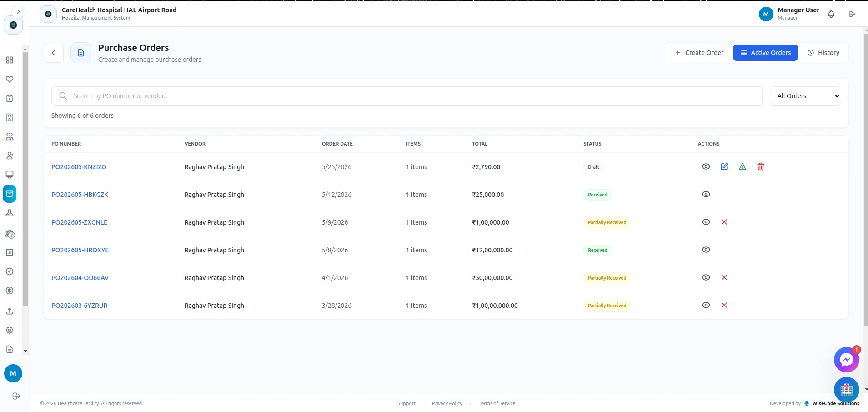Viewport: 868px width, 412px height.
Task: Click the Privacy Policy footer link
Action: coord(447,403)
